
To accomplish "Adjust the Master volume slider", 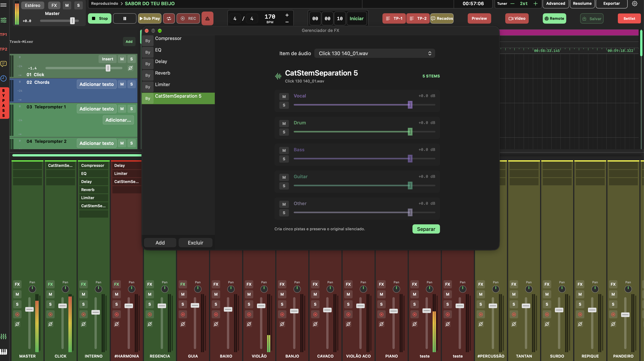I will pos(59,21).
